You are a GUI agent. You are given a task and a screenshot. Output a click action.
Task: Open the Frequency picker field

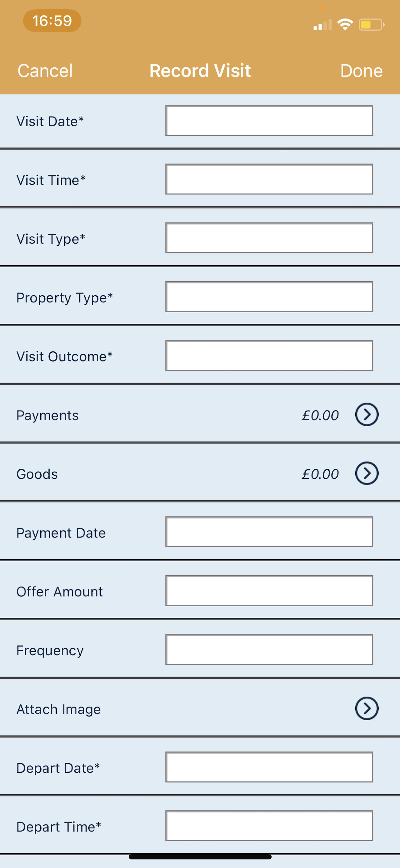click(269, 649)
